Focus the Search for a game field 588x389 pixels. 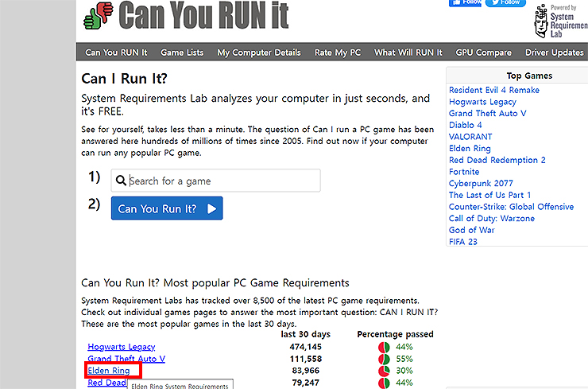click(215, 181)
